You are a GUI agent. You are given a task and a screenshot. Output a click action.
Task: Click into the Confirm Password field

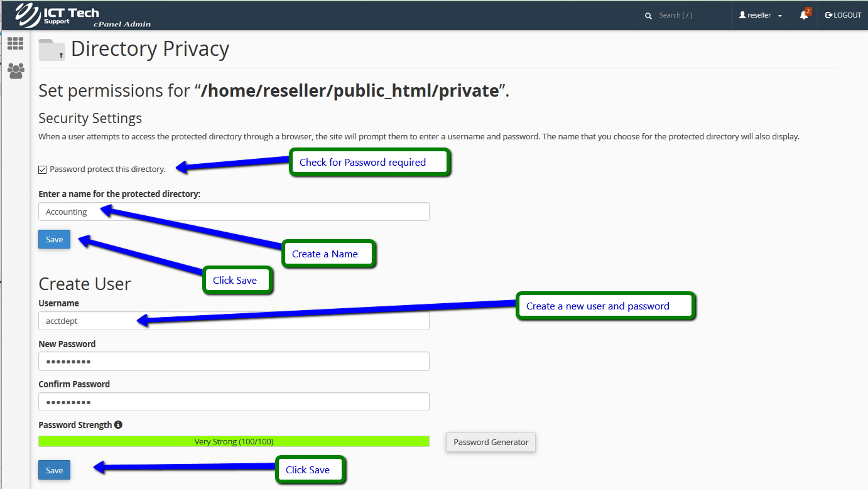point(234,402)
